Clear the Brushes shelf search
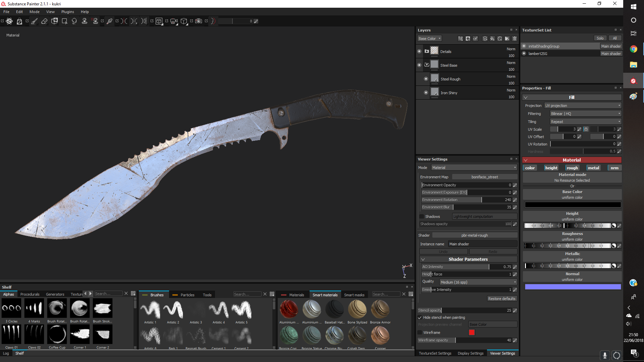This screenshot has width=644, height=362. [265, 294]
